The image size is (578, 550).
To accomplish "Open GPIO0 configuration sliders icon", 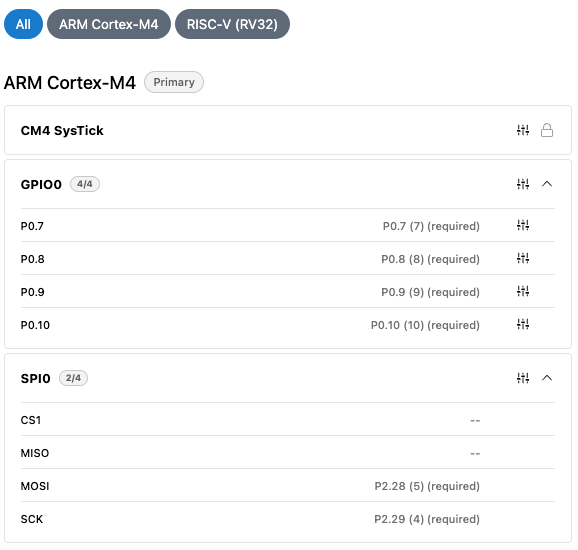I will pos(523,184).
